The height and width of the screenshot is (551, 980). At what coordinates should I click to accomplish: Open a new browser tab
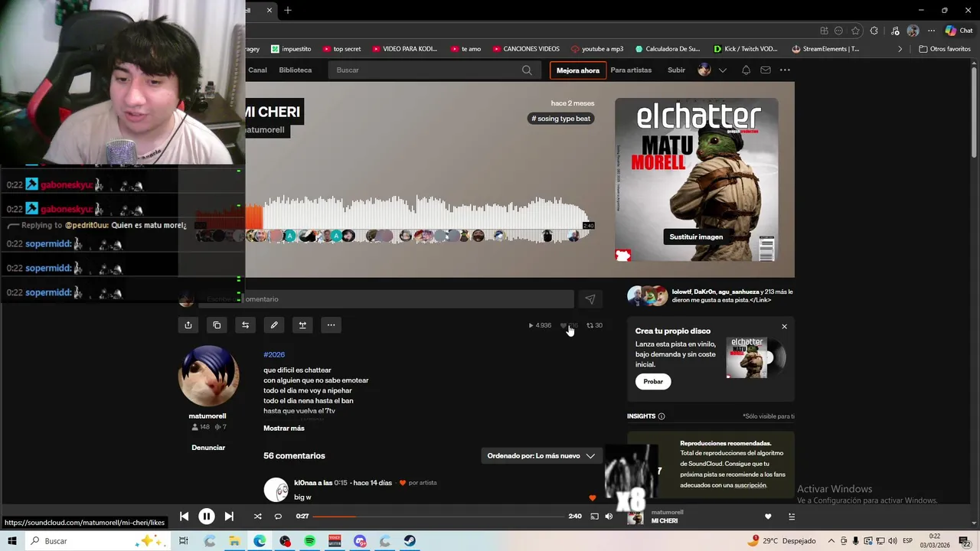[x=288, y=10]
